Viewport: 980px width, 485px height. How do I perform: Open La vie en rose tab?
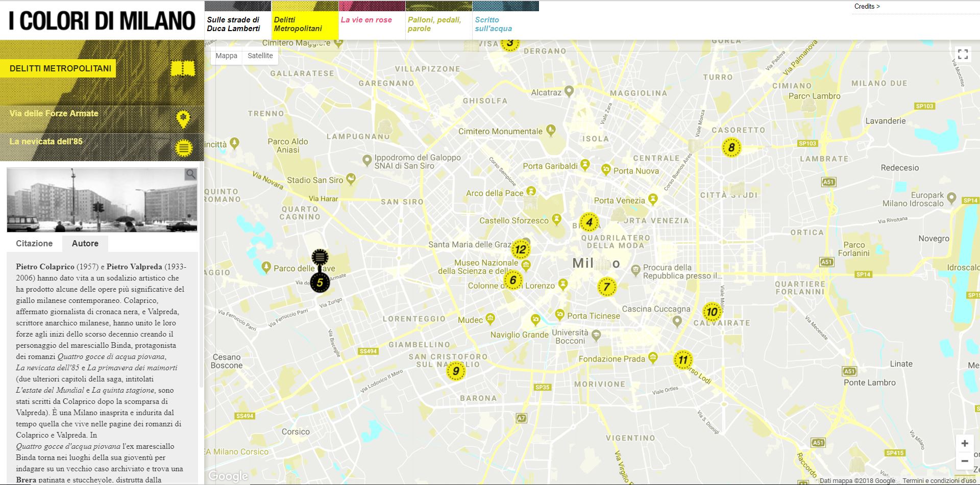[x=372, y=20]
